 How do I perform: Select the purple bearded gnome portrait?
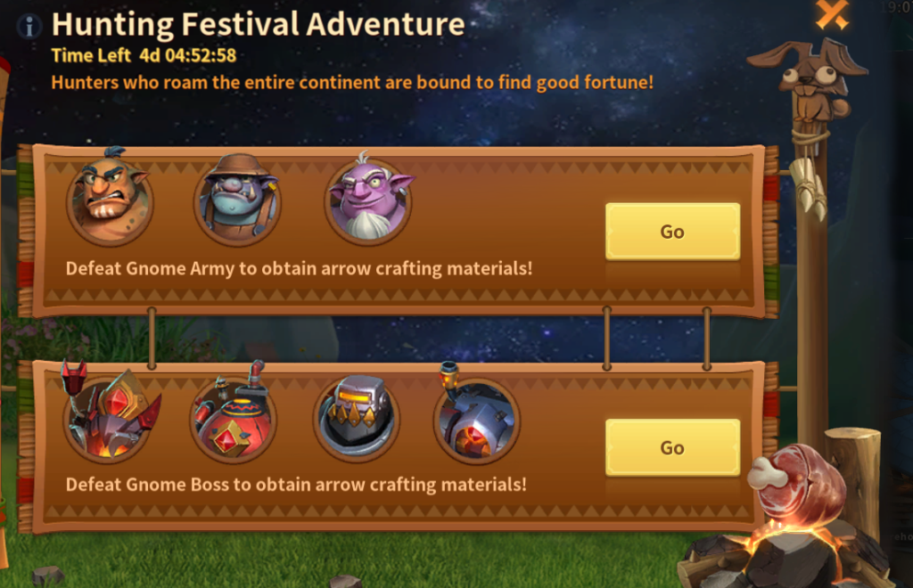[368, 199]
